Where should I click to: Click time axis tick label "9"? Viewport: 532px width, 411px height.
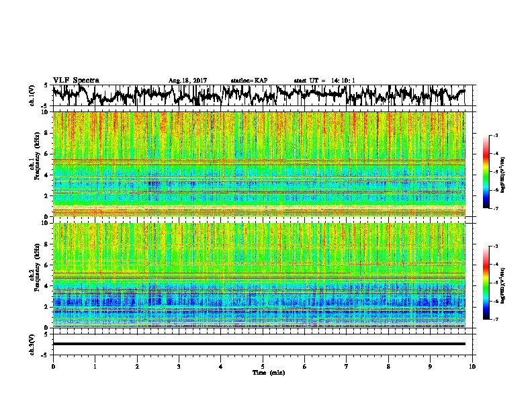430,366
